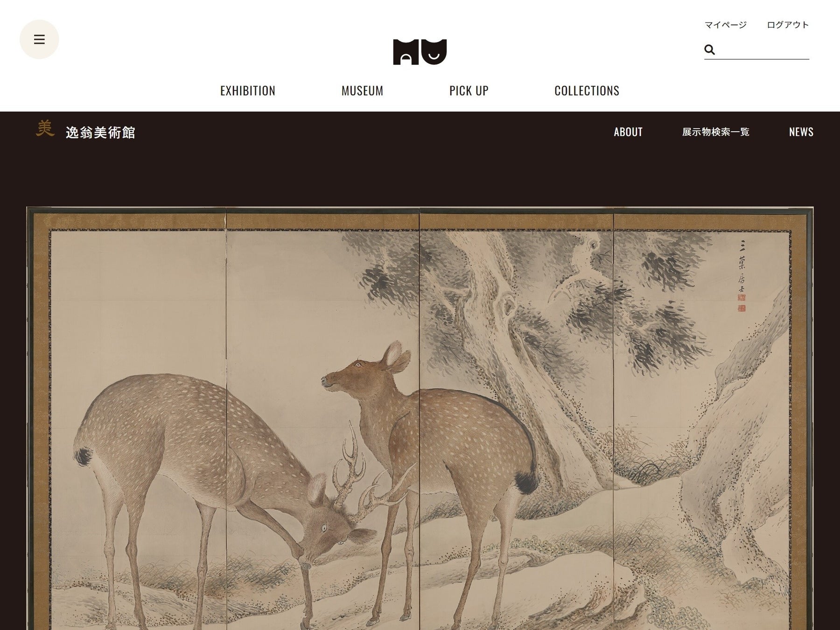The image size is (840, 630).
Task: Open the MUSEUM menu
Action: [362, 91]
